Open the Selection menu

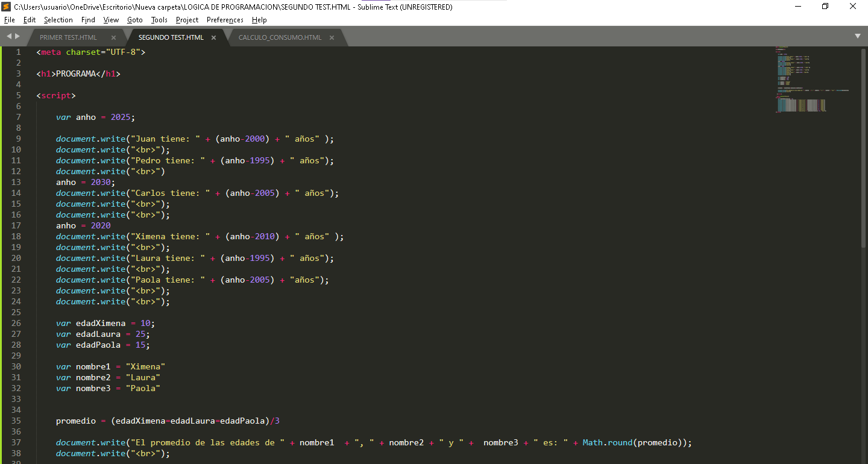[58, 20]
